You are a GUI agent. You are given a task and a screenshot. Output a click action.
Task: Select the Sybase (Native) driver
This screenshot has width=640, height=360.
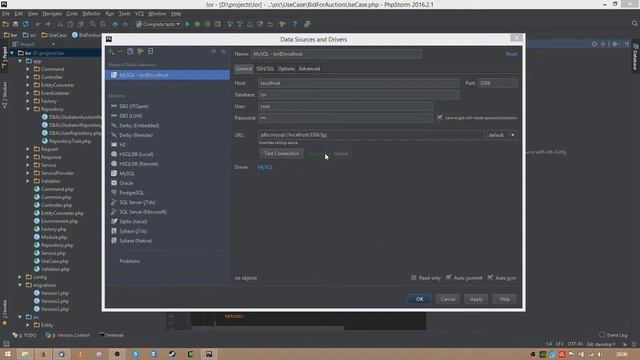coord(136,241)
